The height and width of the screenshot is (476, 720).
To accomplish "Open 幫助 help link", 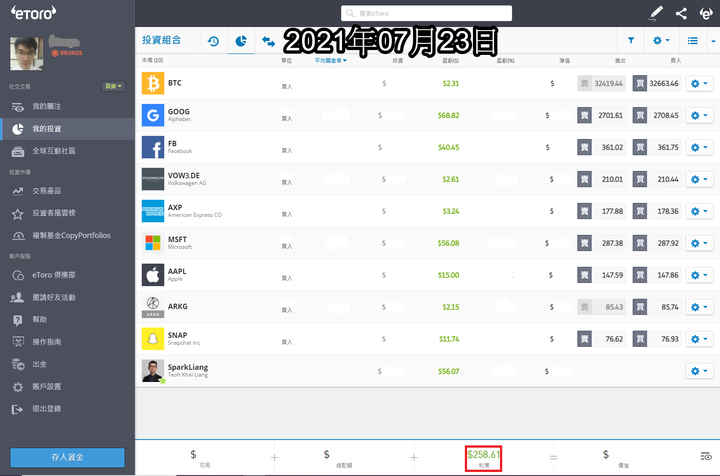I will pyautogui.click(x=39, y=319).
